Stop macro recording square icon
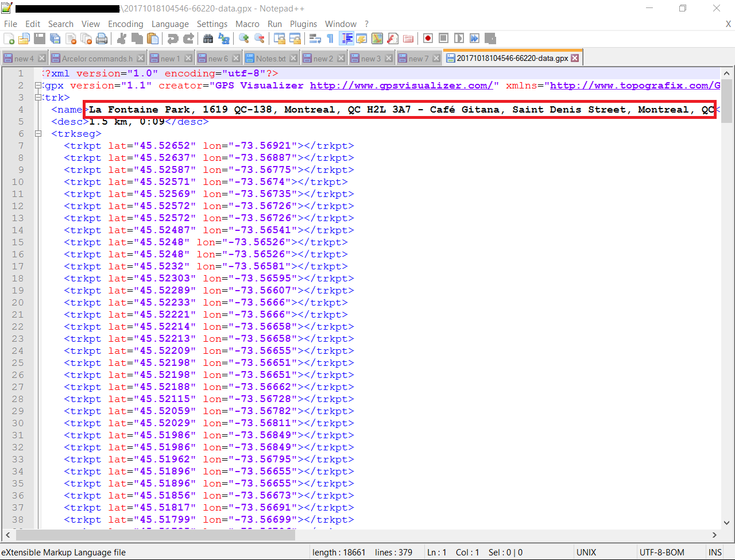The image size is (735, 560). (443, 38)
